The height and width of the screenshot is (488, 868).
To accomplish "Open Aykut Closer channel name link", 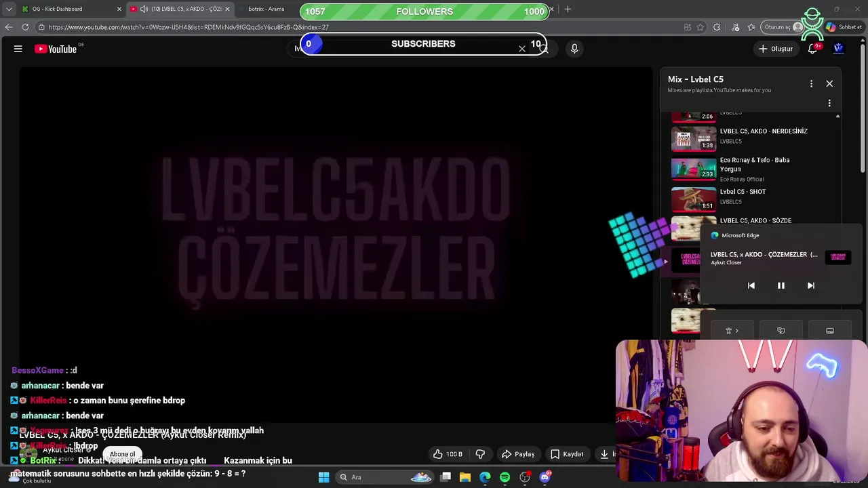I will pyautogui.click(x=63, y=450).
